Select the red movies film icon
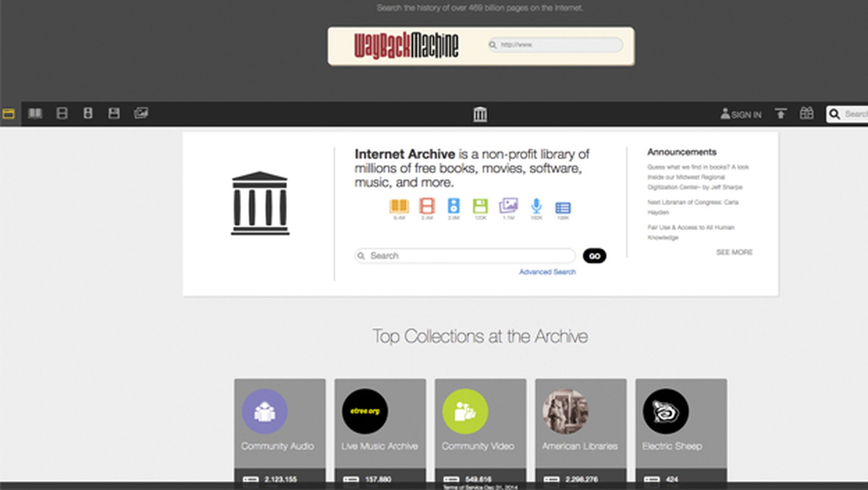868x490 pixels. 427,206
